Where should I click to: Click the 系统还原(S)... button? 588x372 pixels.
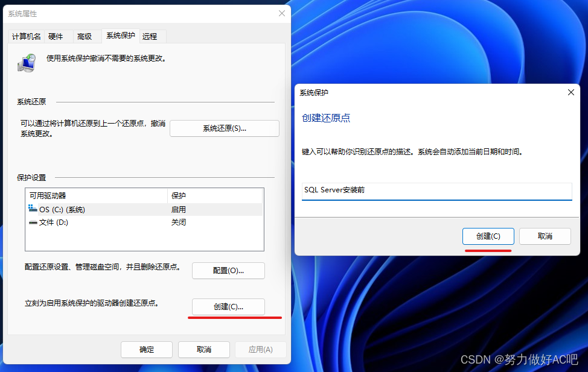[224, 128]
